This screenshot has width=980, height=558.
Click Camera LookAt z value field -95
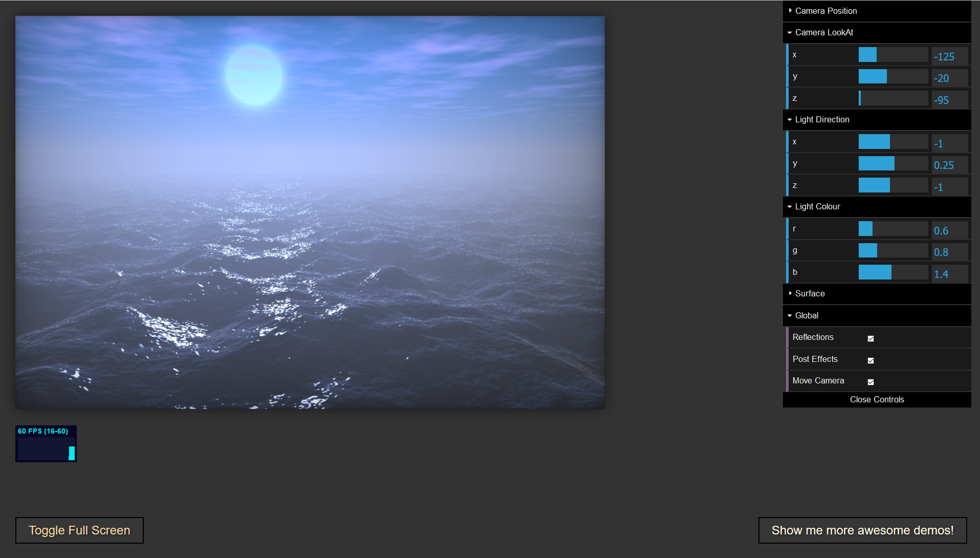click(x=950, y=100)
